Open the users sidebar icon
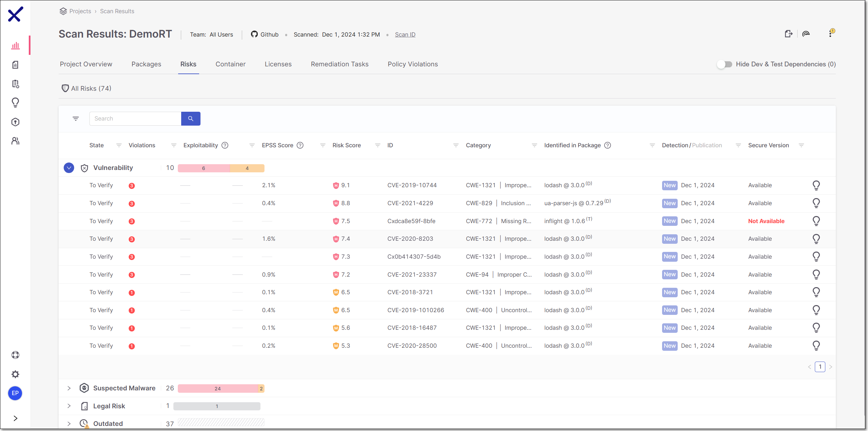 16,141
